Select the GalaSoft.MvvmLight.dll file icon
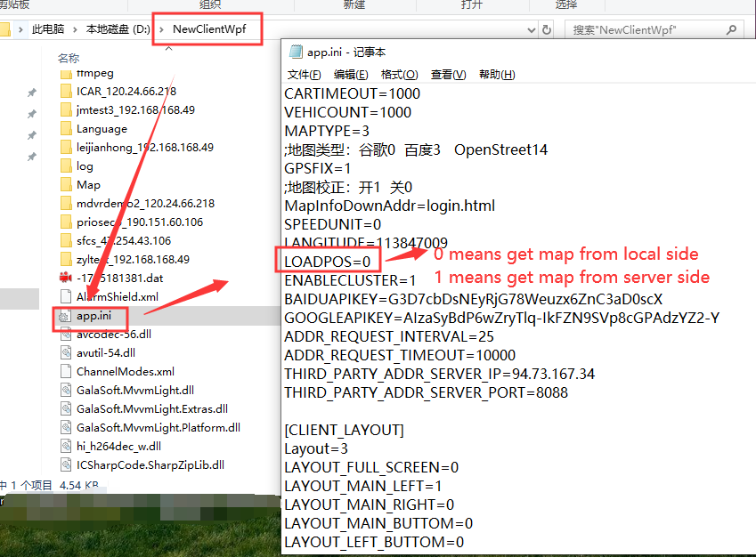 click(66, 391)
